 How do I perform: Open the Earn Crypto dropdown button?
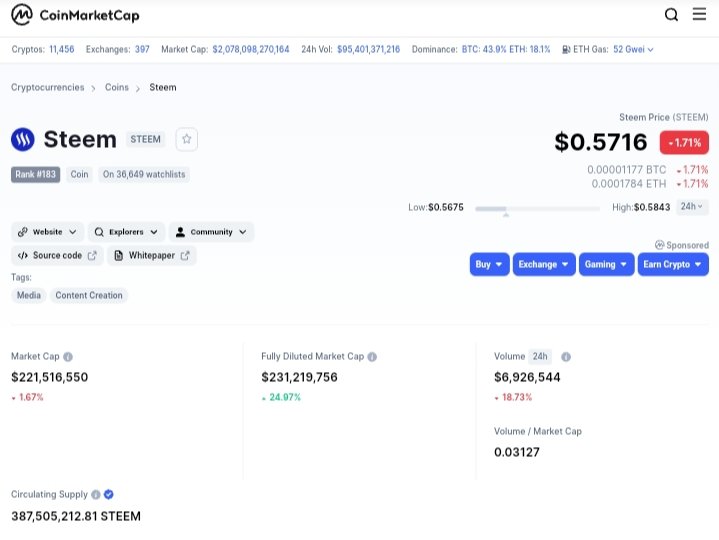click(673, 264)
